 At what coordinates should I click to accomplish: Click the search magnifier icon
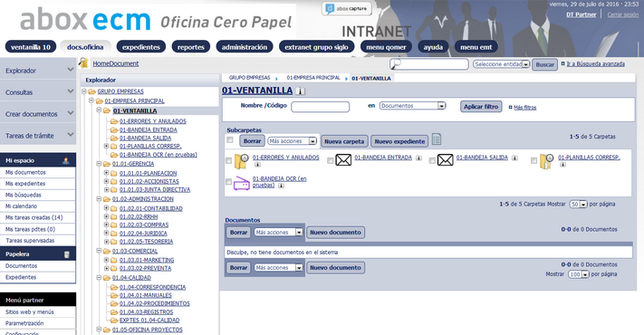click(x=396, y=64)
